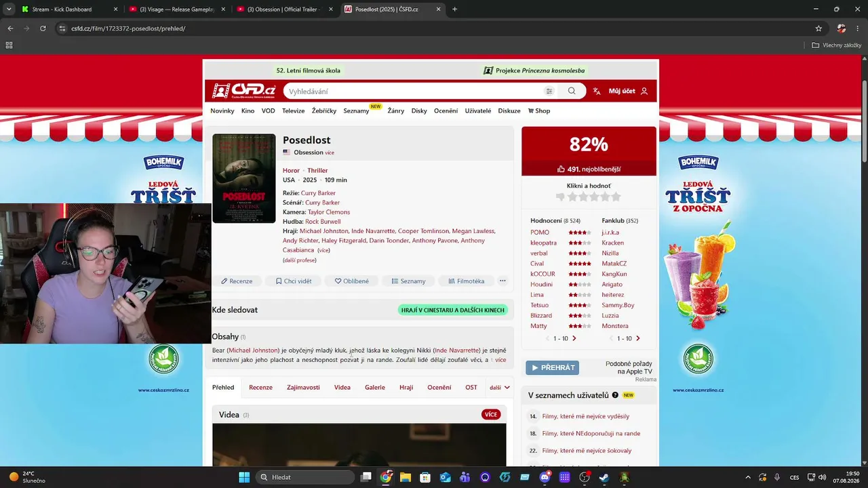
Task: Open the Všechny záložky bookmarks folder
Action: tap(837, 45)
